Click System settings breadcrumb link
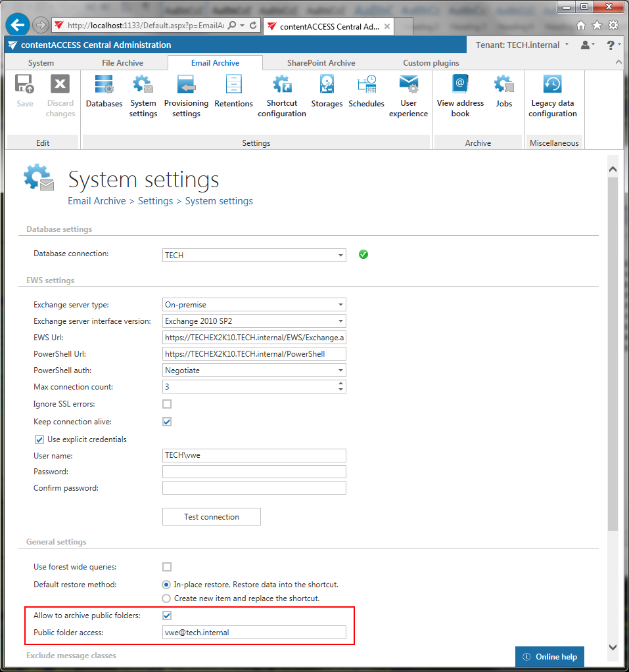The height and width of the screenshot is (672, 629). [x=219, y=201]
